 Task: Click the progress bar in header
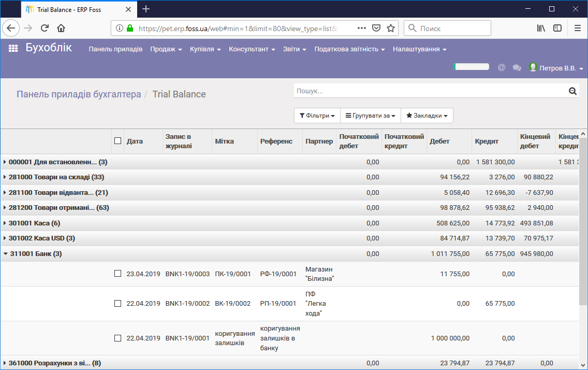point(471,67)
